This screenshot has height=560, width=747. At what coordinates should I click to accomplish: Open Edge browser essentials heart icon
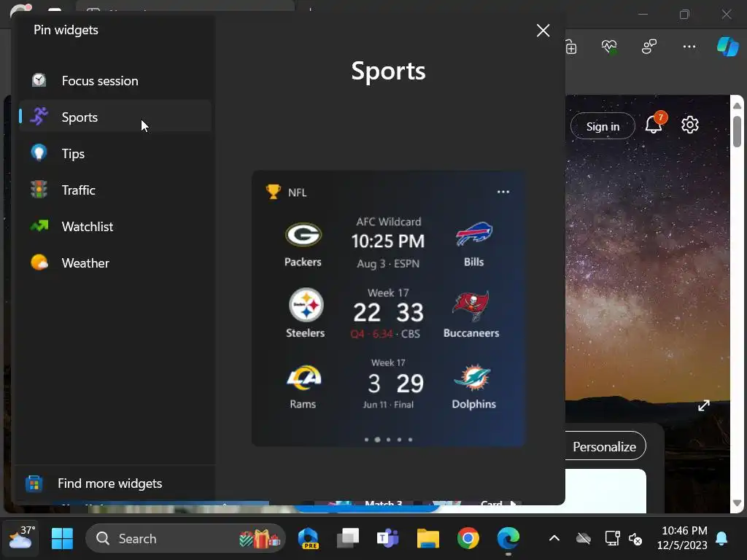[609, 47]
